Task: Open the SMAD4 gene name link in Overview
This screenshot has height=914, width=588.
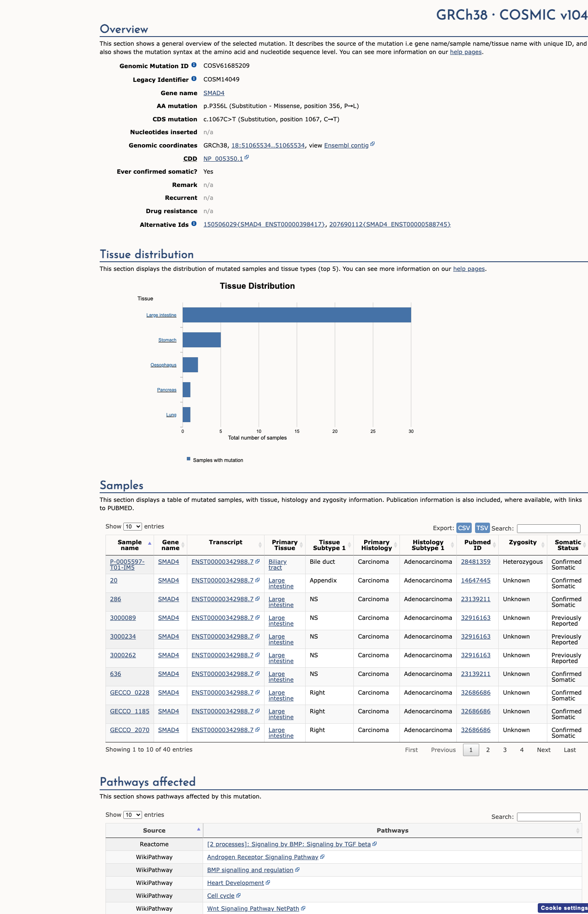Action: 214,93
